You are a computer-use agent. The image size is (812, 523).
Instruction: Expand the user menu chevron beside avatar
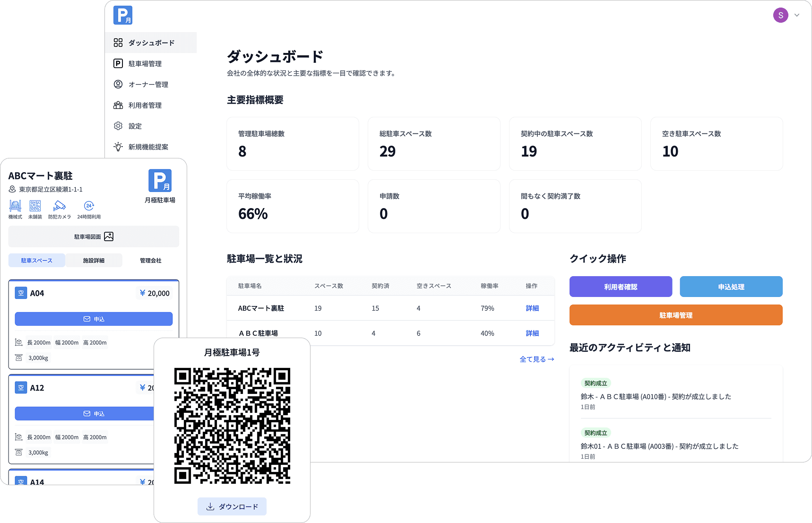pos(797,15)
